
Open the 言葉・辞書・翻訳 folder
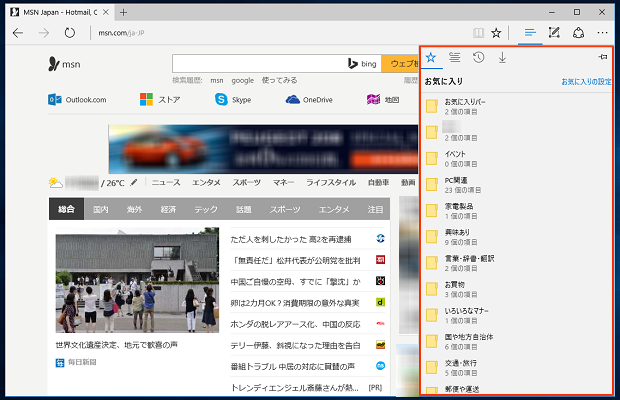(x=516, y=263)
